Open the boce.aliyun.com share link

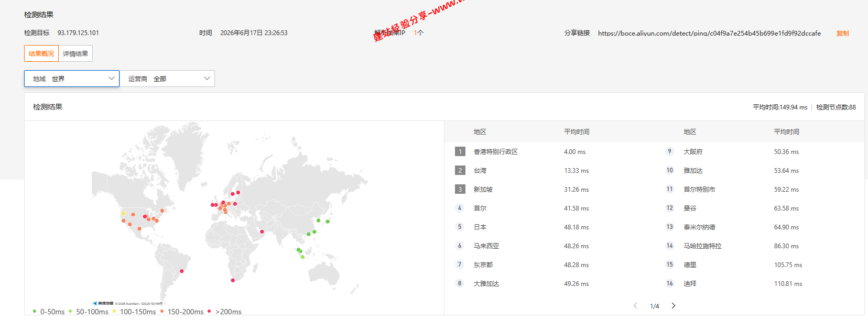point(709,33)
